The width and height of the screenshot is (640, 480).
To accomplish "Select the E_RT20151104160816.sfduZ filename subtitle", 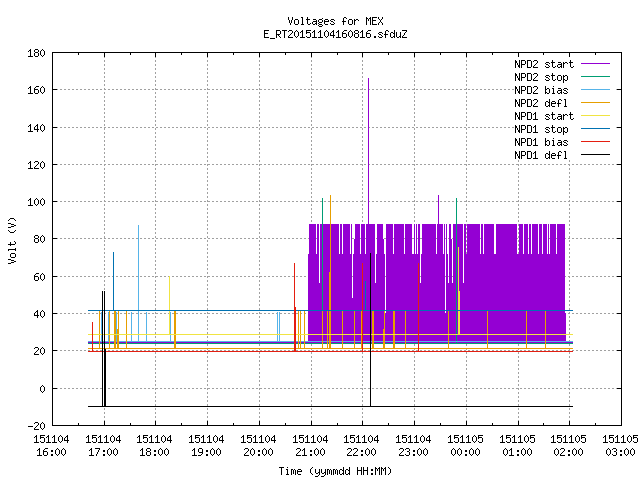I will click(x=335, y=34).
